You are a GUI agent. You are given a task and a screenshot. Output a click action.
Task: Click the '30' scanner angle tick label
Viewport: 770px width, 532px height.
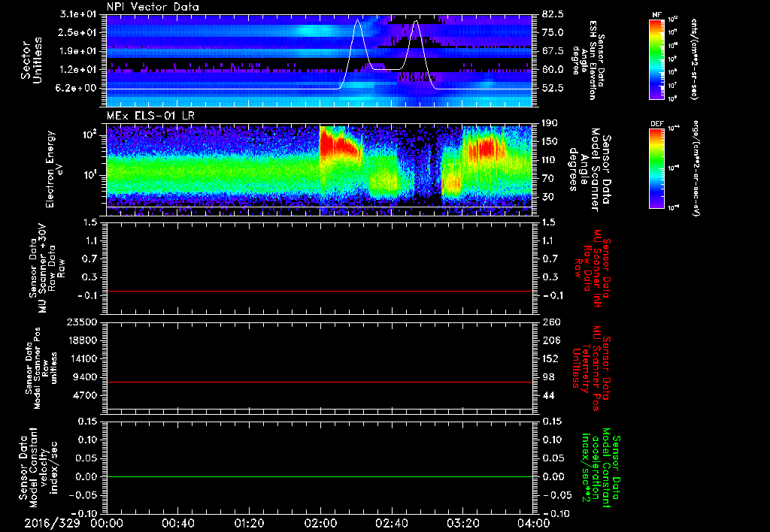coord(547,198)
